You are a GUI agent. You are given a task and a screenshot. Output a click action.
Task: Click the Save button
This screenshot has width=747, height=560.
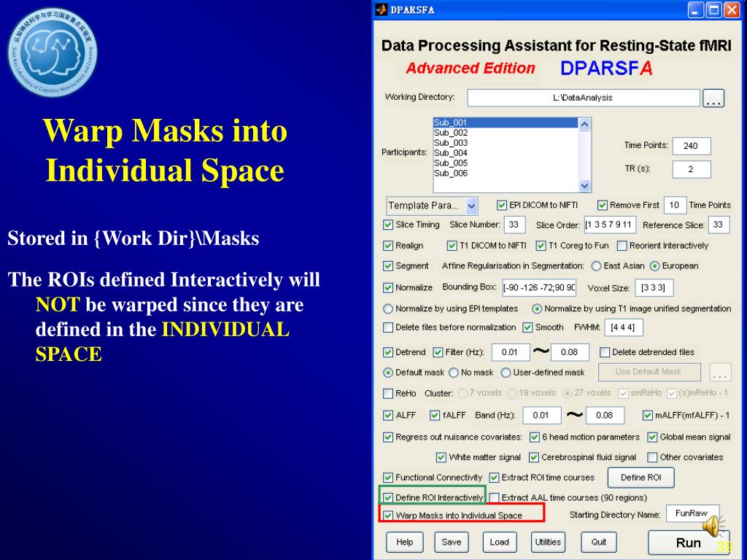[451, 542]
